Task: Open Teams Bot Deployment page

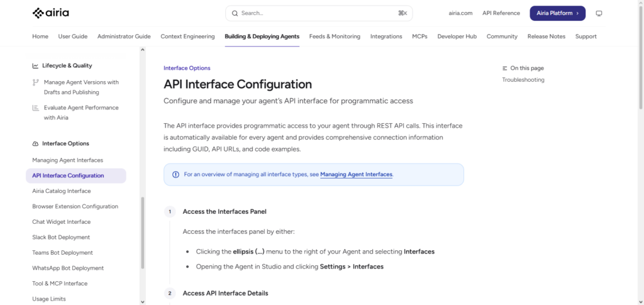Action: click(63, 253)
